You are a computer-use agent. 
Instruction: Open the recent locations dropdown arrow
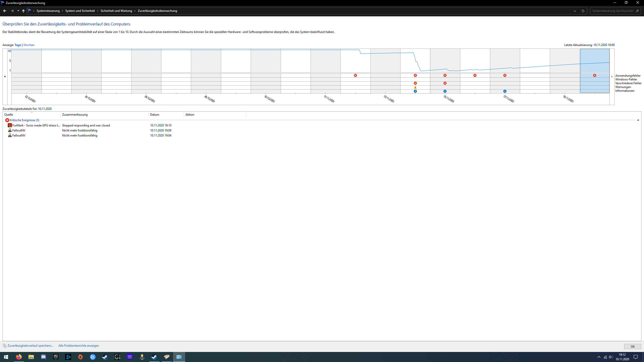point(18,11)
